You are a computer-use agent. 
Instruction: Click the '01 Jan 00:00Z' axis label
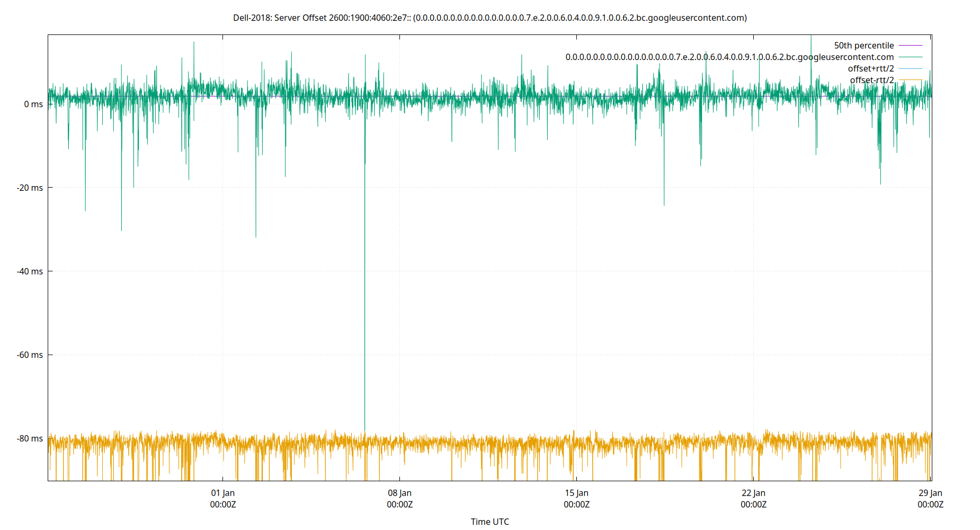pyautogui.click(x=222, y=498)
